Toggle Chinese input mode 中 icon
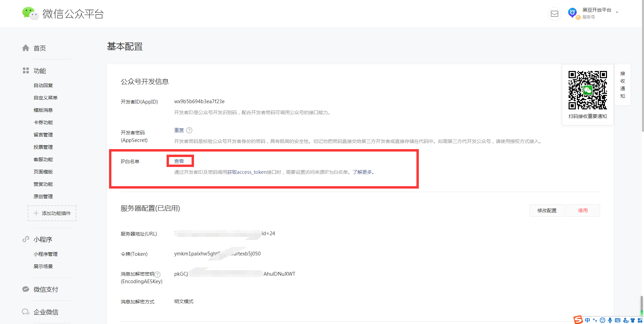Screen dimensions: 644x324 click(x=587, y=320)
